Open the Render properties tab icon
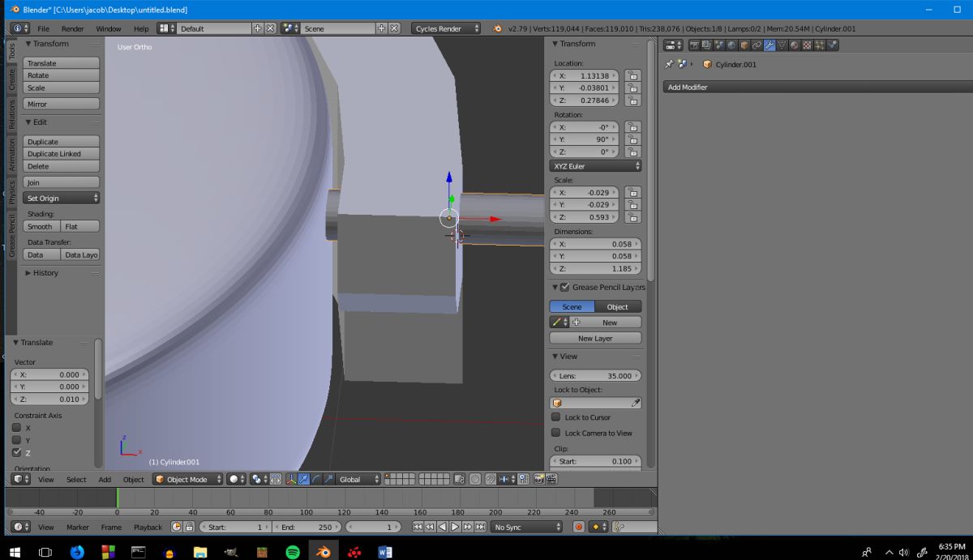 click(694, 45)
